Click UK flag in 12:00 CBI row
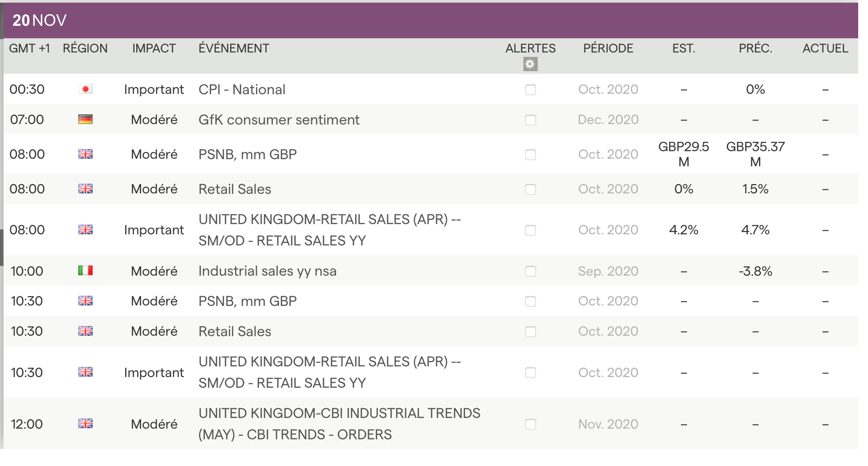 [x=85, y=424]
